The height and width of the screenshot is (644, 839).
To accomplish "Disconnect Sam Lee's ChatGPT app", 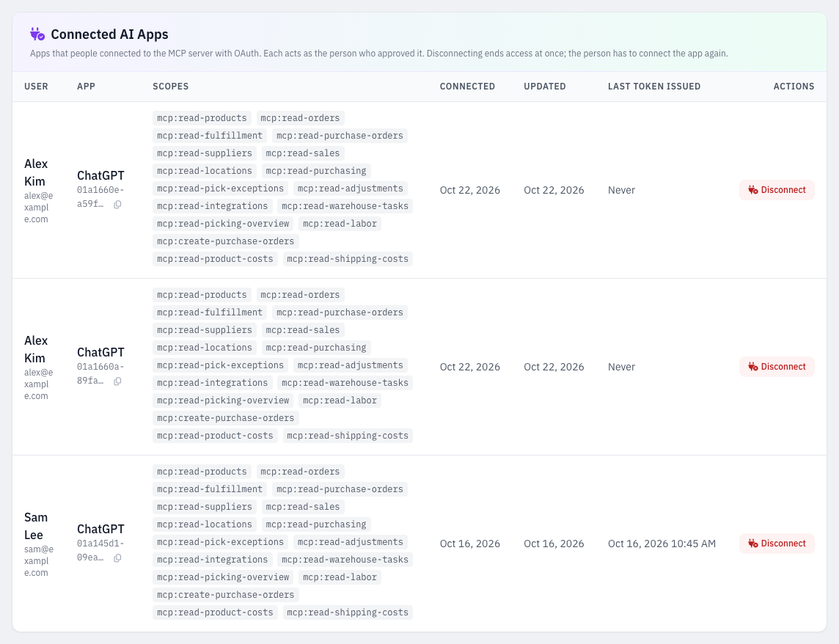I will click(777, 544).
